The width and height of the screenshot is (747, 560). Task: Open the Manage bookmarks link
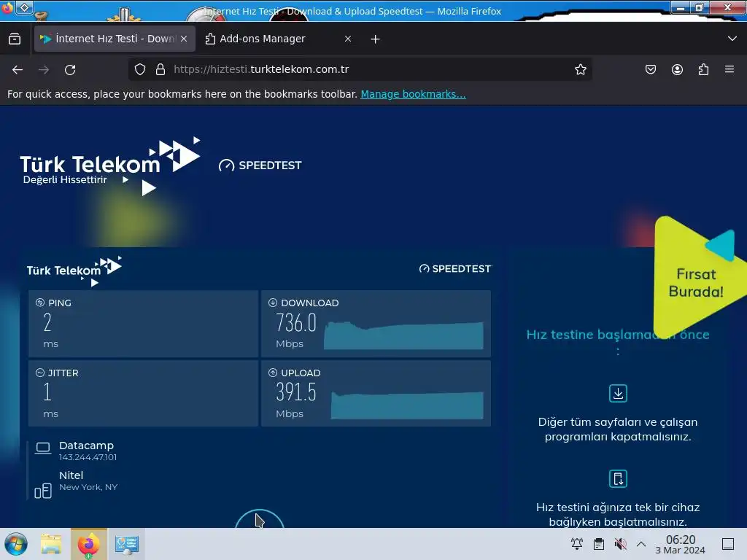pyautogui.click(x=413, y=94)
